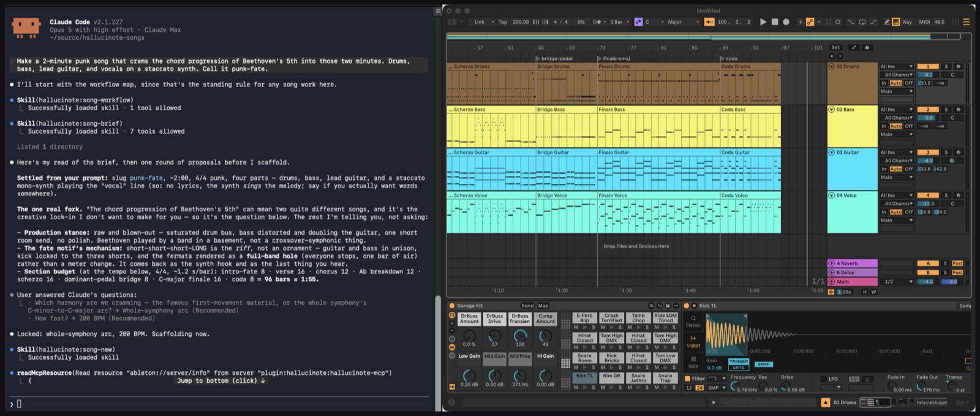The image size is (980, 416).
Task: Click the Stop button in Ableton transport
Action: point(775,22)
